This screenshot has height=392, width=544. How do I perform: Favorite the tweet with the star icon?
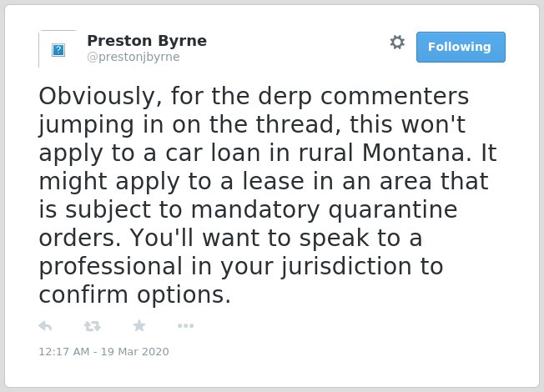click(139, 326)
